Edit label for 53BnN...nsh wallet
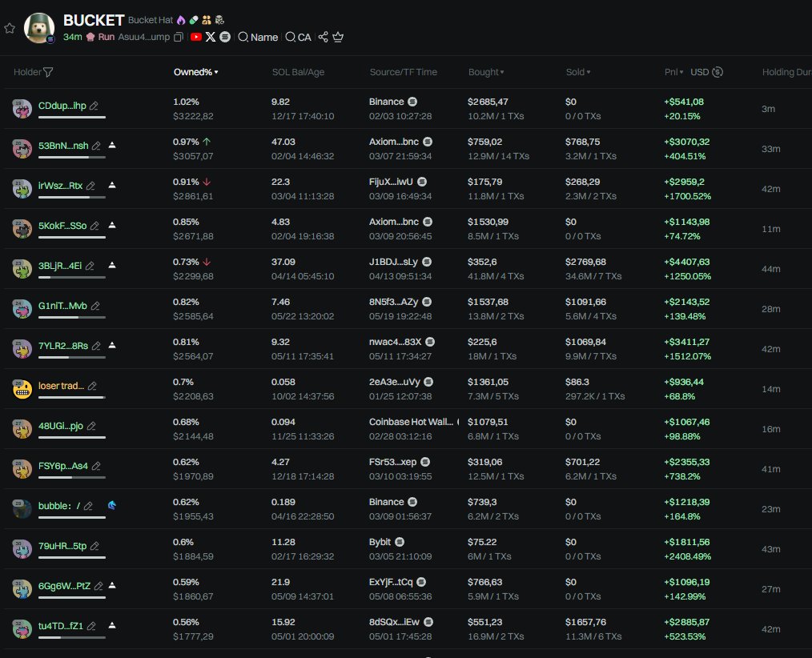812x658 pixels. coord(96,146)
